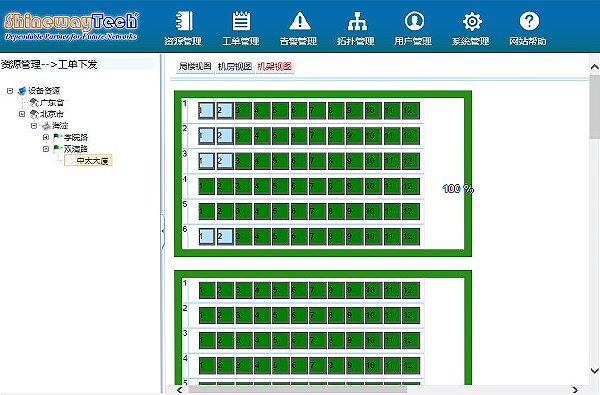Switch to the 机房视图 tab
The height and width of the screenshot is (395, 600).
235,67
